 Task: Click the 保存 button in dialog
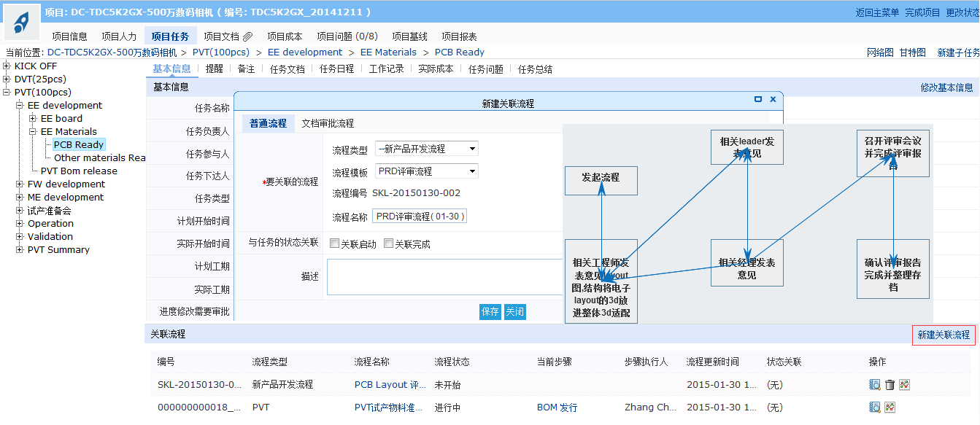click(490, 311)
